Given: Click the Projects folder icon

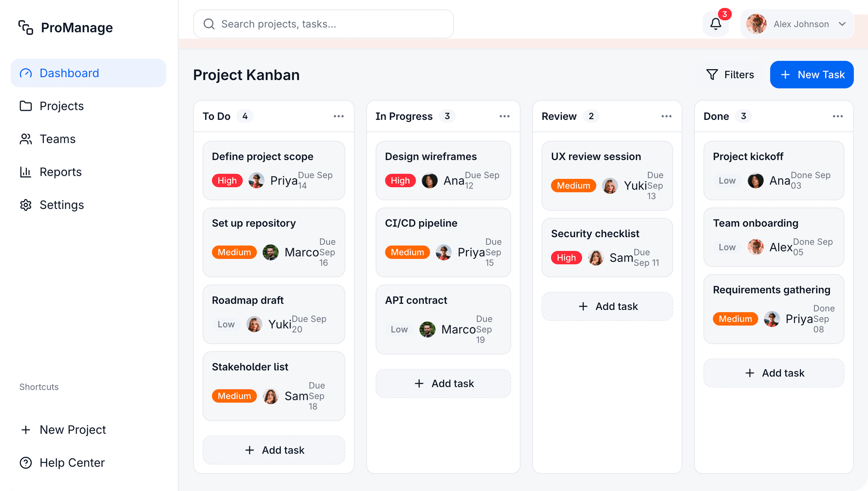Looking at the screenshot, I should click(x=26, y=106).
